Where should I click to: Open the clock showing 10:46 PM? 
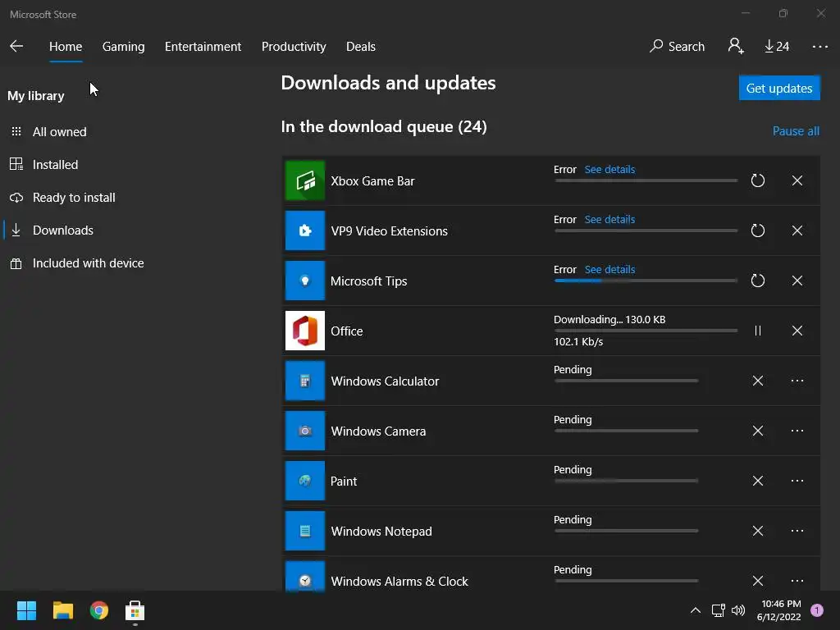(x=779, y=610)
